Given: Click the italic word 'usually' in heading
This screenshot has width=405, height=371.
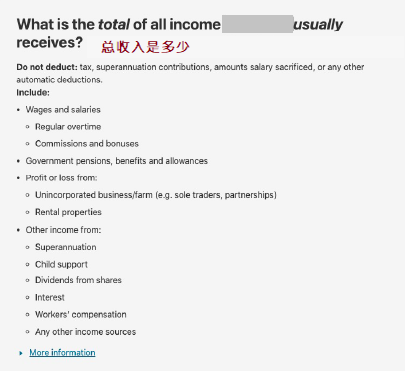Looking at the screenshot, I should pos(318,24).
